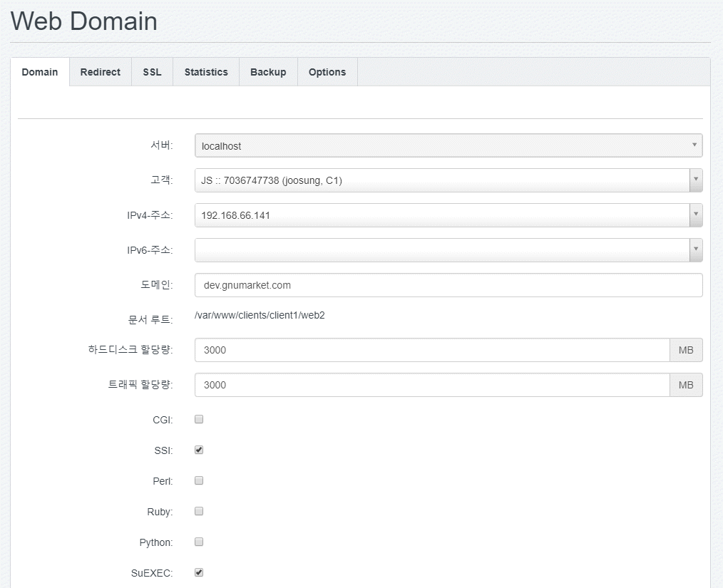
Task: Select the Domain tab
Action: (40, 72)
